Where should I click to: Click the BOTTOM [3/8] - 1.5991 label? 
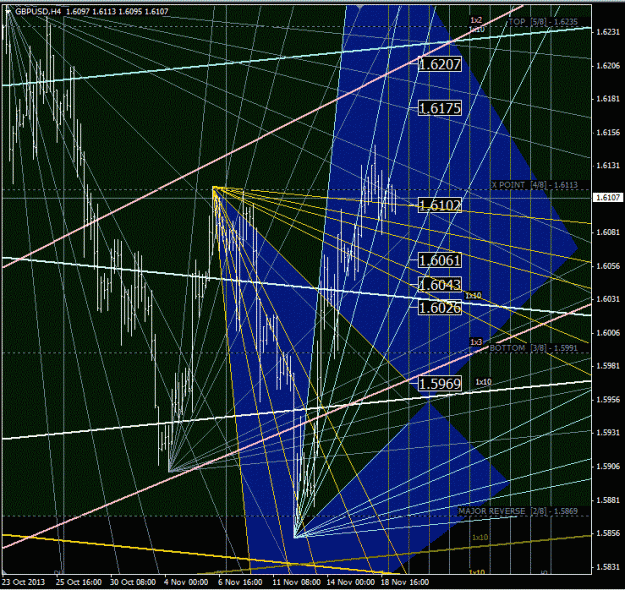533,348
